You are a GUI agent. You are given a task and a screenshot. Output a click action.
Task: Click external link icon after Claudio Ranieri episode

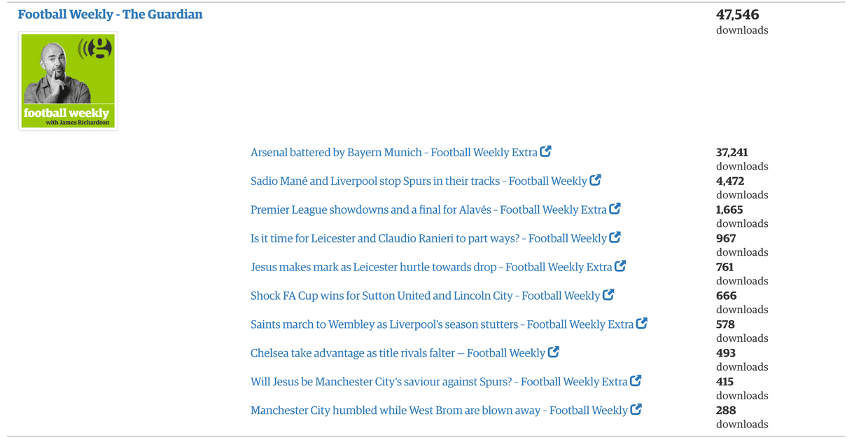pyautogui.click(x=615, y=238)
